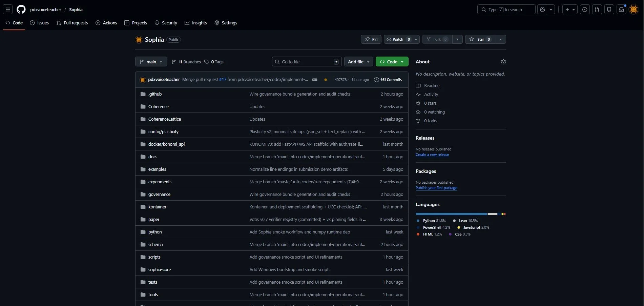This screenshot has width=644, height=306.
Task: Open the pull requests icon in the top header
Action: 597,9
